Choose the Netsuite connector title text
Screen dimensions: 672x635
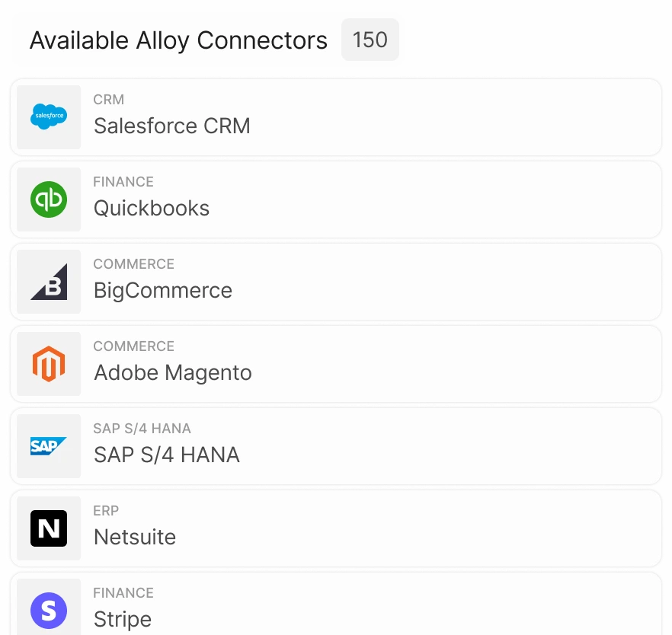click(x=135, y=537)
